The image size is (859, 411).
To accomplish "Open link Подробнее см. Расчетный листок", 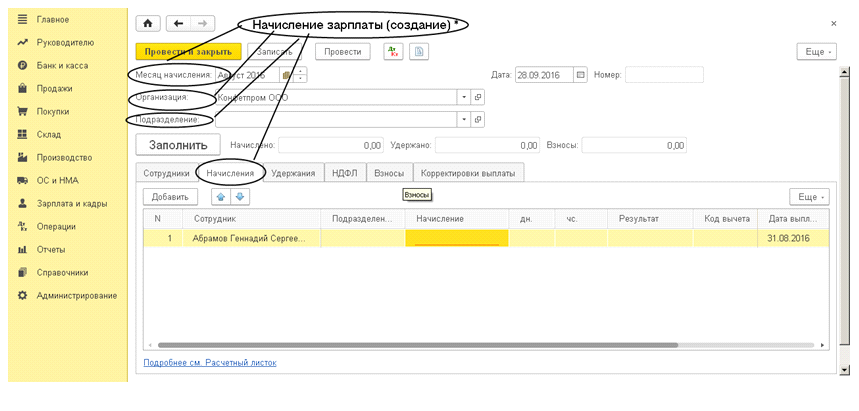I will 210,363.
